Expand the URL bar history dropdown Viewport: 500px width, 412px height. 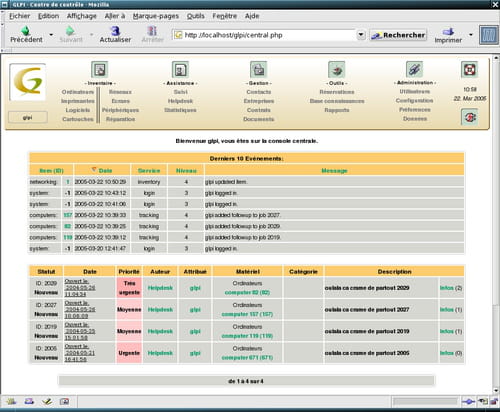click(361, 35)
